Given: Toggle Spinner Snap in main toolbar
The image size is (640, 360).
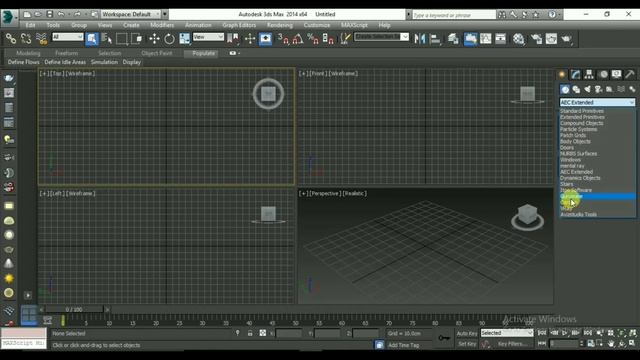Looking at the screenshot, I should 328,39.
